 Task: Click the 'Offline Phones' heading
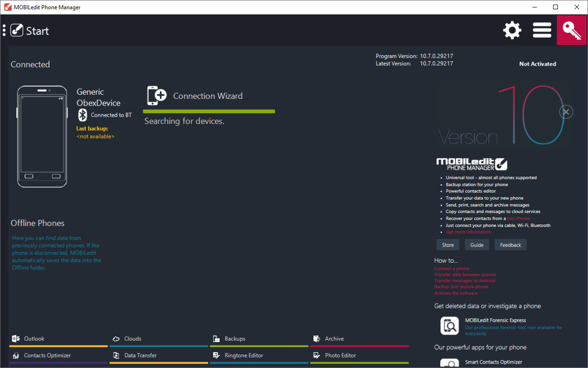37,223
